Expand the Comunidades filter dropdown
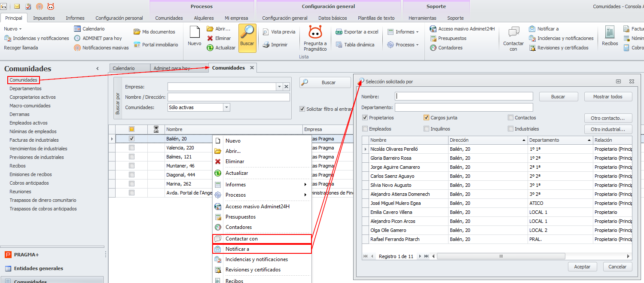Image resolution: width=644 pixels, height=283 pixels. [226, 107]
